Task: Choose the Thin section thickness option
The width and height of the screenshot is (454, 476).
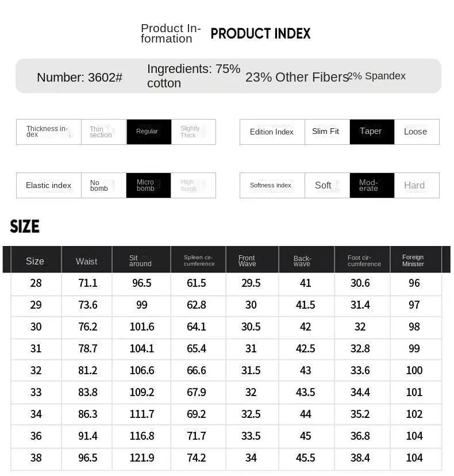Action: pos(104,132)
